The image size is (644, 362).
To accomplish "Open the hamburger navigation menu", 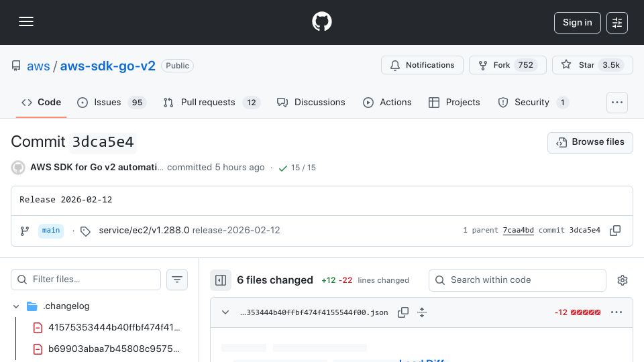I will pos(26,21).
